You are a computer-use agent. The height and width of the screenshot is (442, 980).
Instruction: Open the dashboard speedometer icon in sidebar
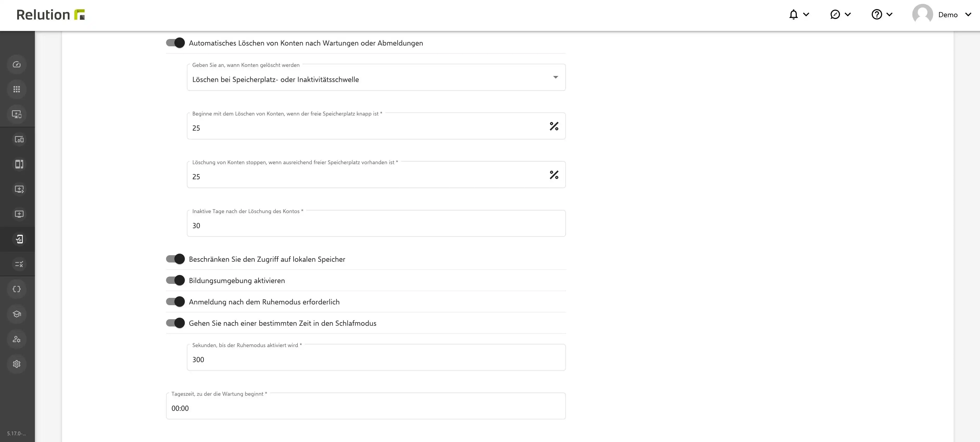pos(17,64)
